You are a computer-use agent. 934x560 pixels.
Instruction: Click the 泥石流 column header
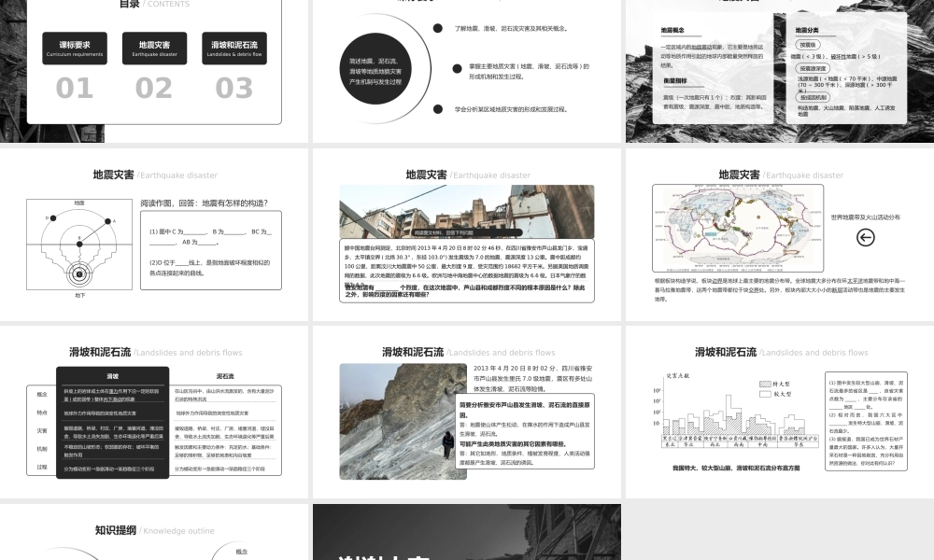(x=225, y=376)
